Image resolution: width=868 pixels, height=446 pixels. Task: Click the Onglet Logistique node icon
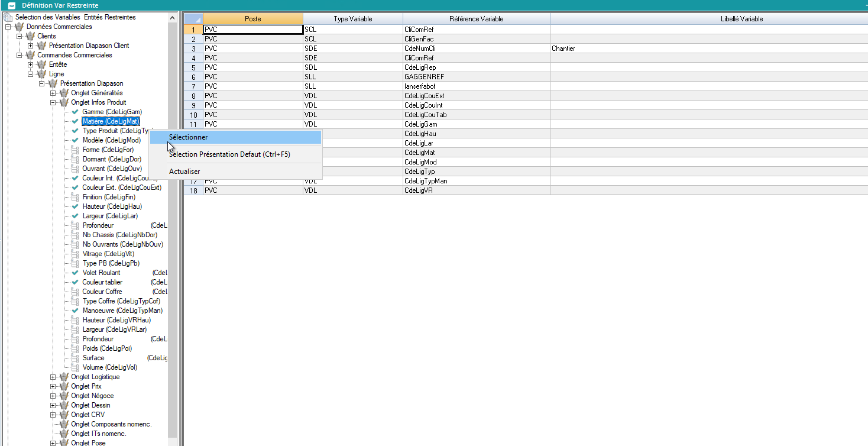click(64, 377)
